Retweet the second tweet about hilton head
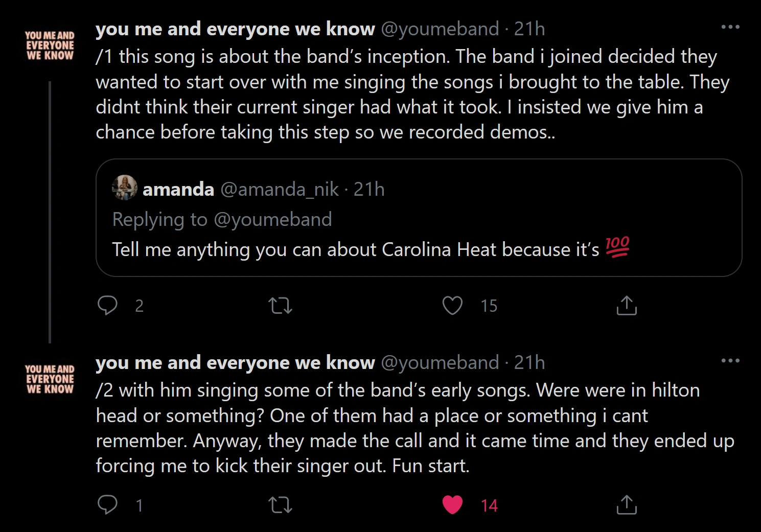The image size is (761, 532). [x=280, y=505]
